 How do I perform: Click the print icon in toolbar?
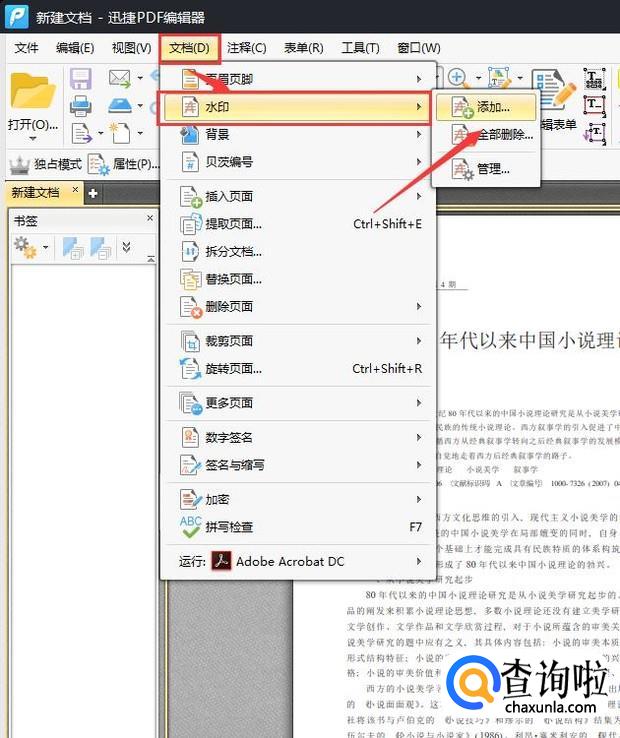point(81,106)
